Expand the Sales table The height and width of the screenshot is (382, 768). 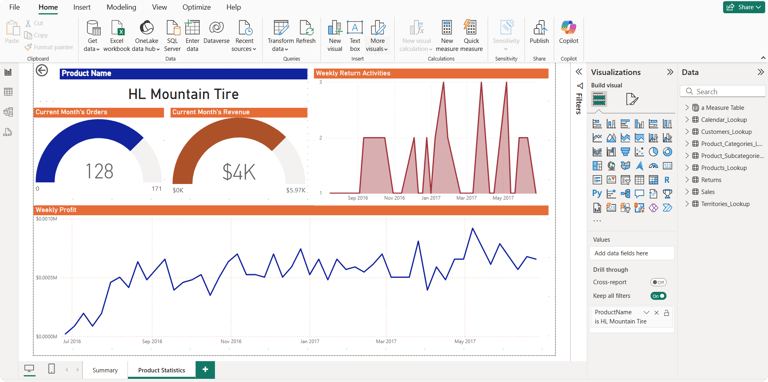coord(687,192)
